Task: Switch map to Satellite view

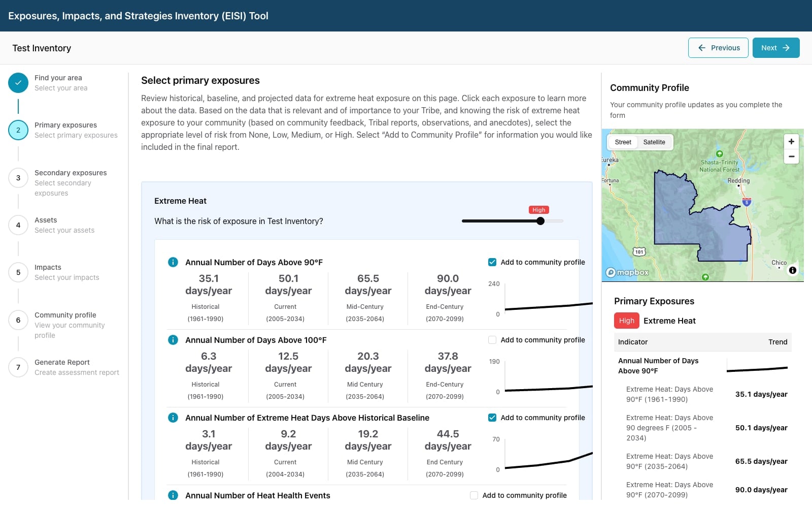Action: (x=654, y=142)
